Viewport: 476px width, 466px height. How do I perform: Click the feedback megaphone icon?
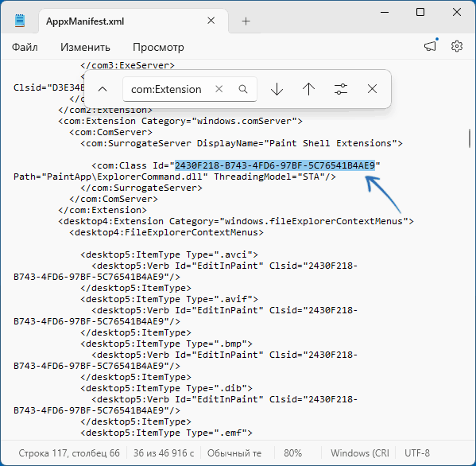click(x=430, y=46)
